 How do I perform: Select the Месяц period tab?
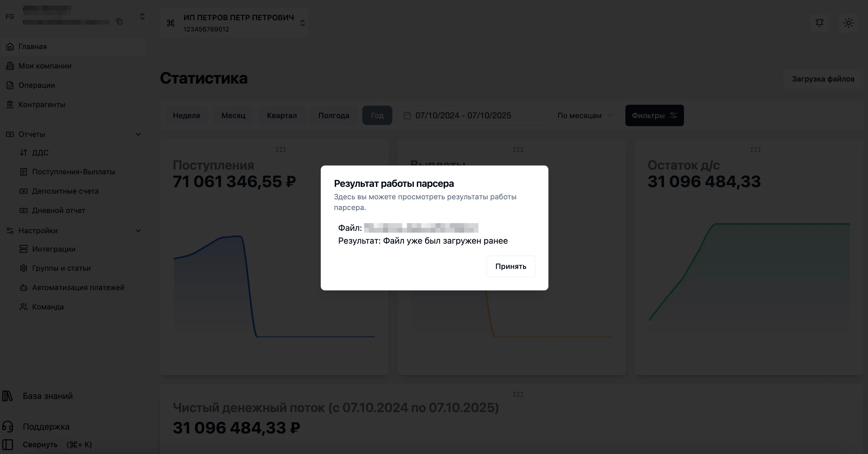pos(233,115)
